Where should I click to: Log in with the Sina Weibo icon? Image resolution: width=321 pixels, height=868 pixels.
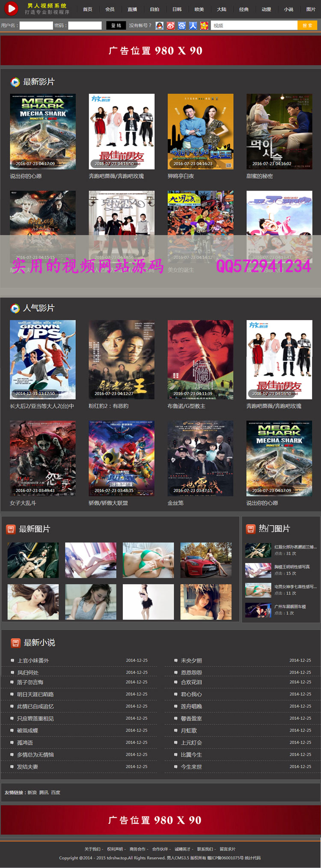171,26
